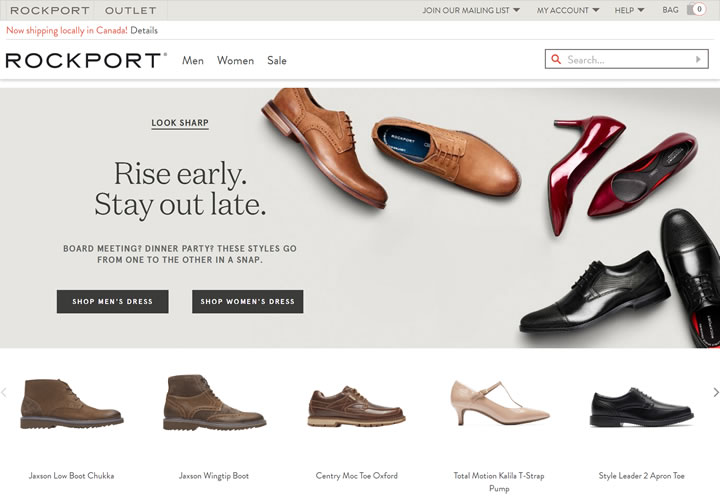Open the Men menu
The image size is (720, 501).
pos(193,61)
